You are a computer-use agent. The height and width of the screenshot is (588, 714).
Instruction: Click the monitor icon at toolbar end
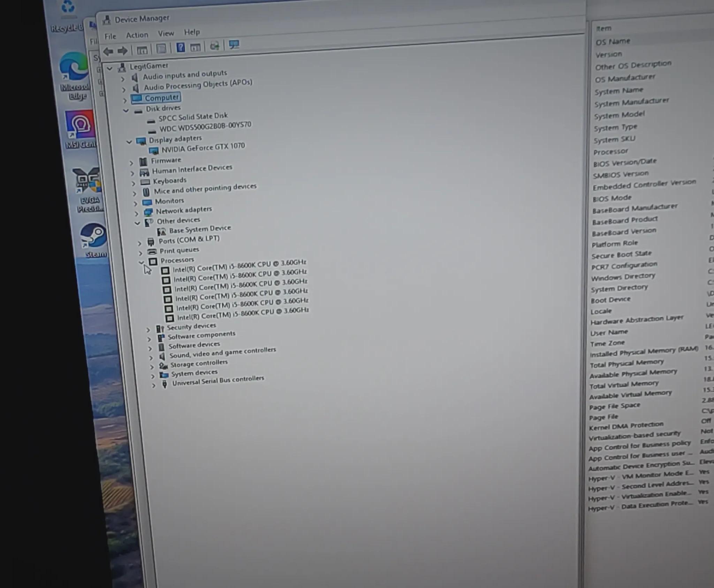tap(234, 45)
